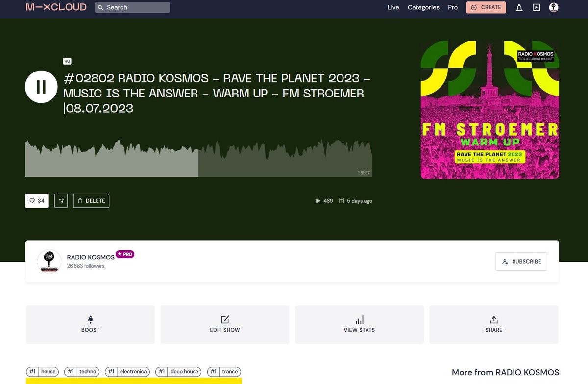Select the #1 trance tag
This screenshot has height=384, width=588.
(224, 372)
